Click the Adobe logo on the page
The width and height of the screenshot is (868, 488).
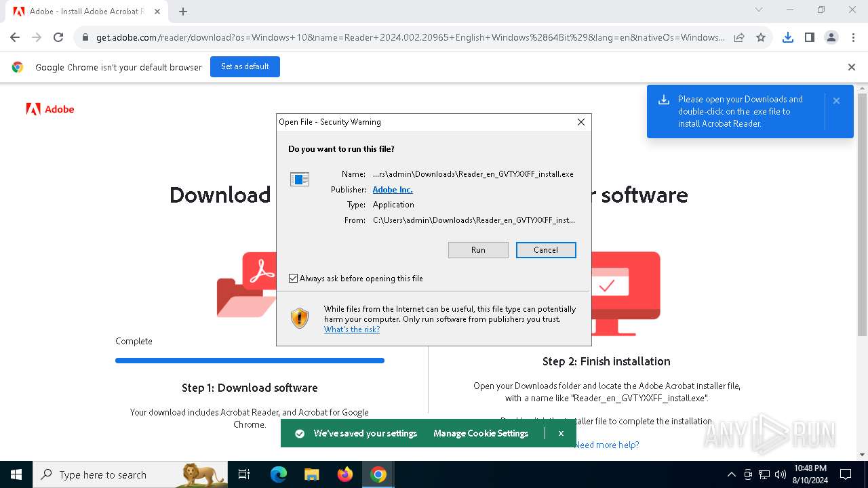50,109
